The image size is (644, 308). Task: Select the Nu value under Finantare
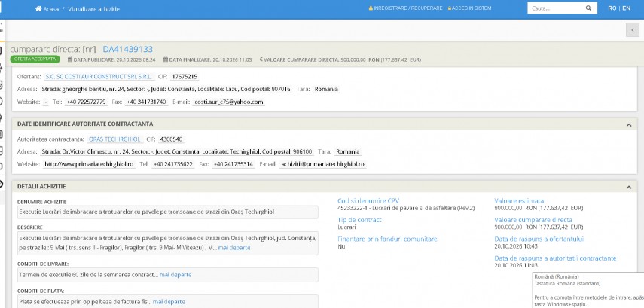click(341, 246)
